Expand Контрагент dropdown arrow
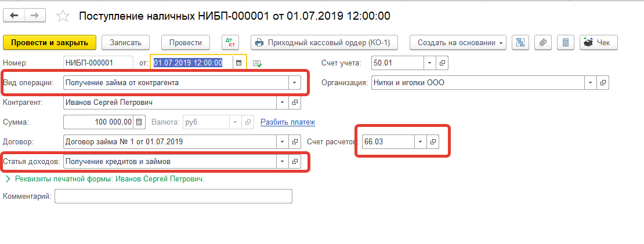This screenshot has width=644, height=244. pos(283,102)
